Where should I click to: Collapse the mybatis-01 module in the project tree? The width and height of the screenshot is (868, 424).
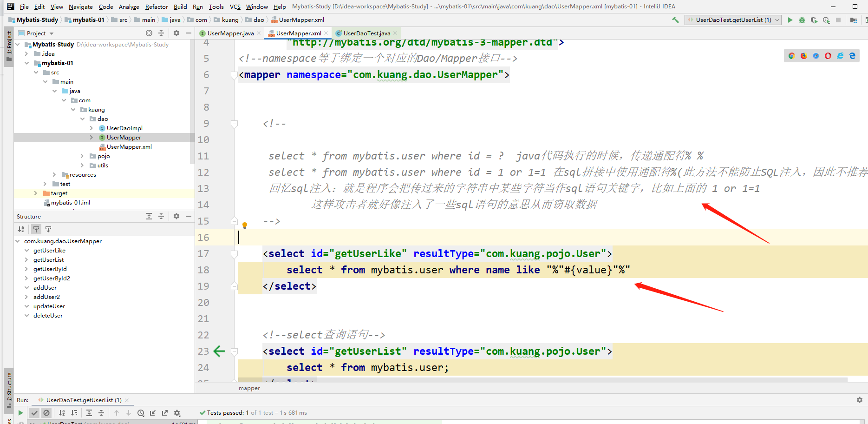(x=27, y=63)
